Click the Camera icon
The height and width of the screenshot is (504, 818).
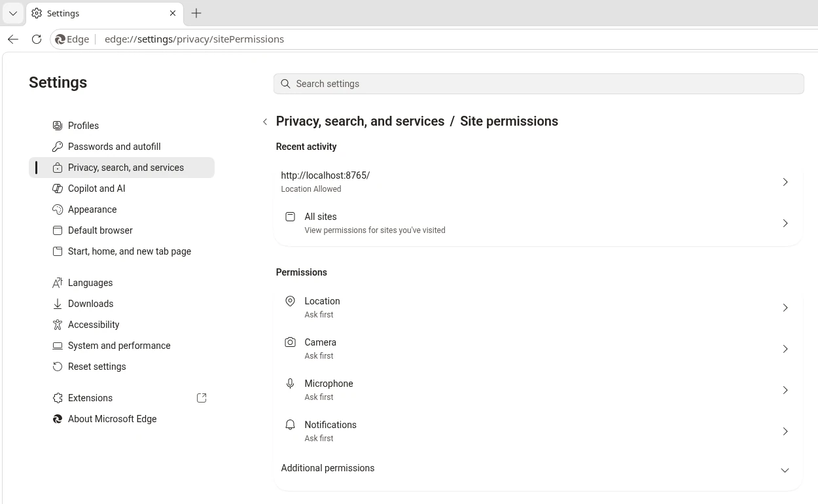tap(290, 342)
